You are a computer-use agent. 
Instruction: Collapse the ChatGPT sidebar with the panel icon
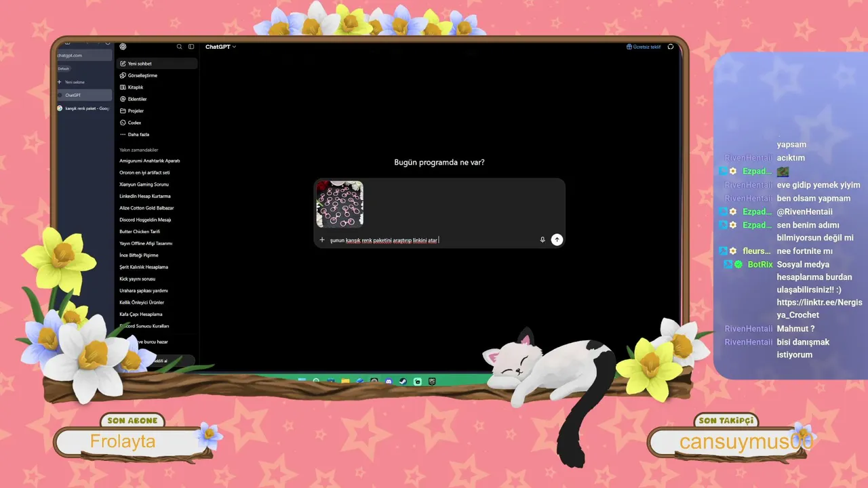tap(191, 47)
